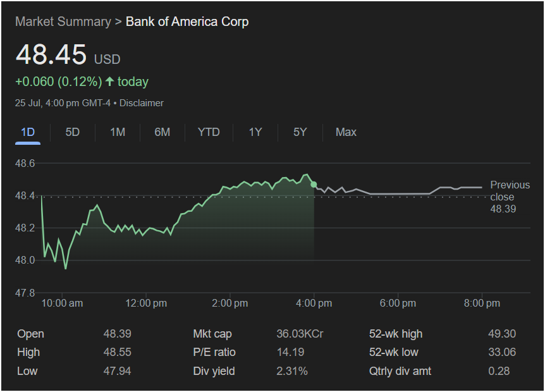Click the Bank of America Corp title
Image resolution: width=545 pixels, height=392 pixels.
coord(187,21)
